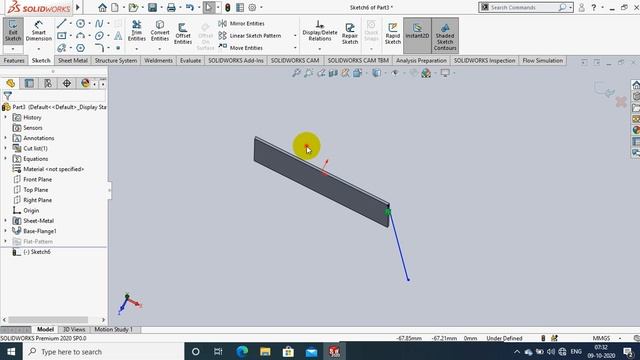The width and height of the screenshot is (640, 360).
Task: Open the FeatureManager Design Tree tab
Action: coord(11,83)
